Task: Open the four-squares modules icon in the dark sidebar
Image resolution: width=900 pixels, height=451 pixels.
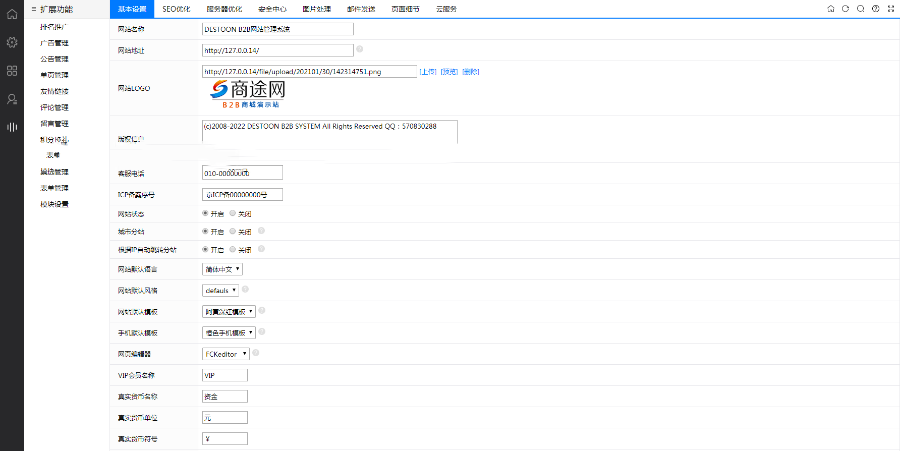Action: [x=11, y=71]
